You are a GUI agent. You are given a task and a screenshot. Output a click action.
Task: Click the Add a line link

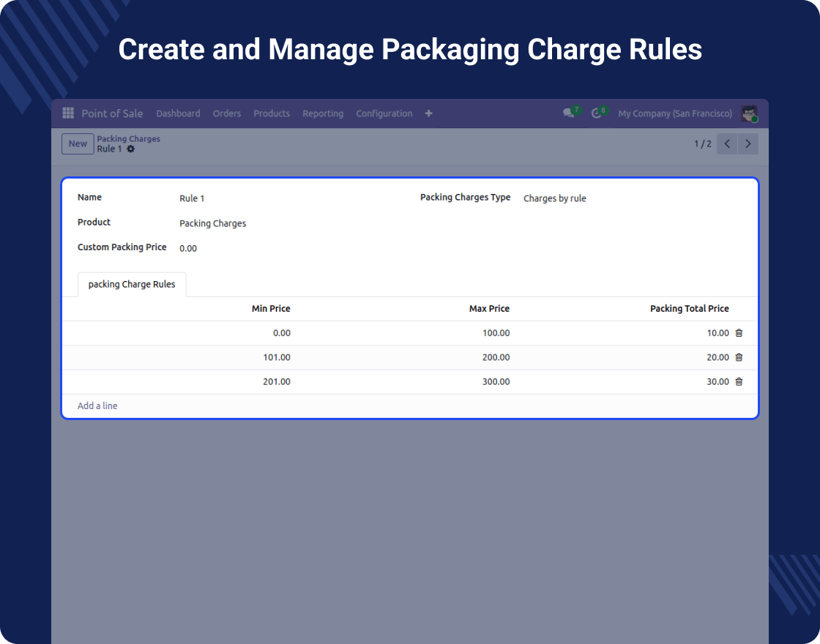[97, 406]
